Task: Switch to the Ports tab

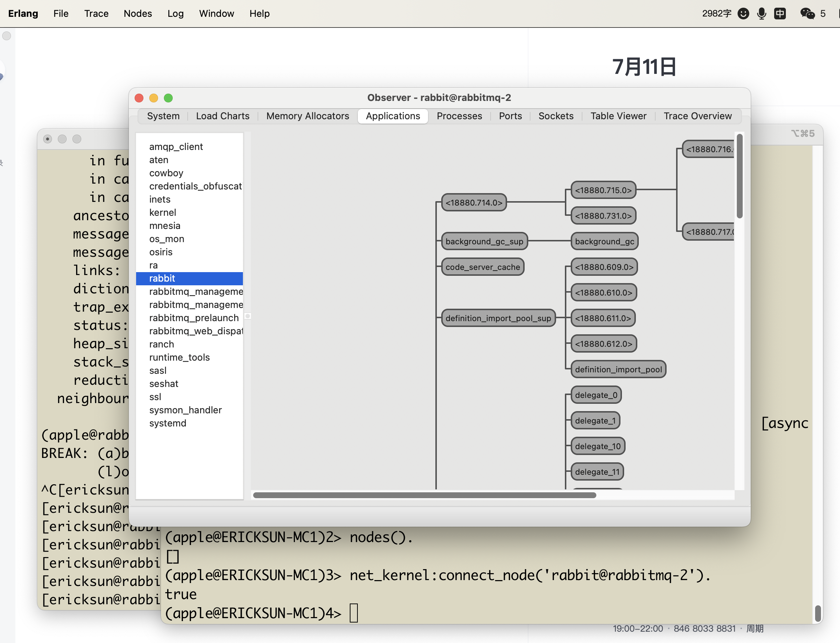Action: pos(510,116)
